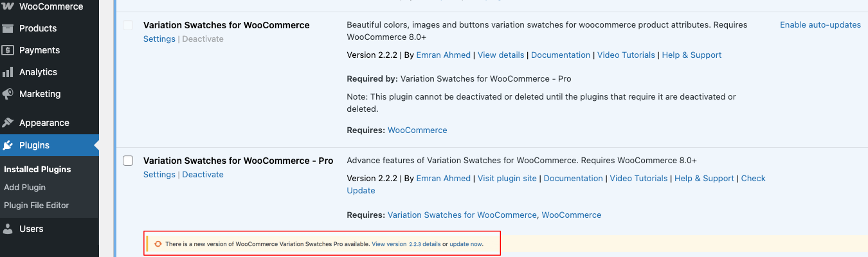This screenshot has width=868, height=257.
Task: Enable auto-updates for Variation Swatches
Action: [x=820, y=25]
